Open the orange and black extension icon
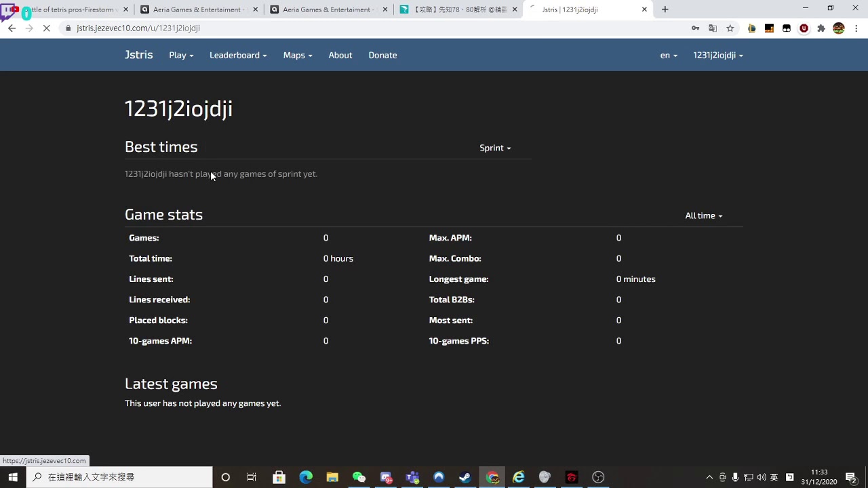868x488 pixels. click(769, 28)
